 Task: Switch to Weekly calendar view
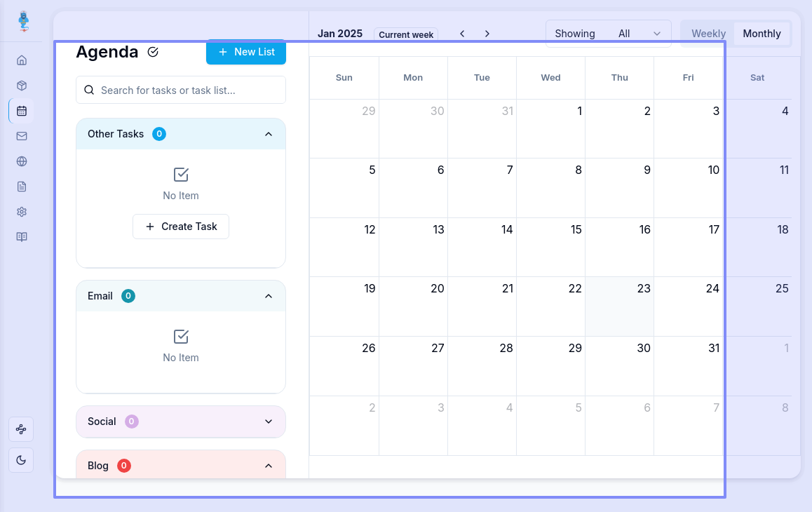click(708, 34)
